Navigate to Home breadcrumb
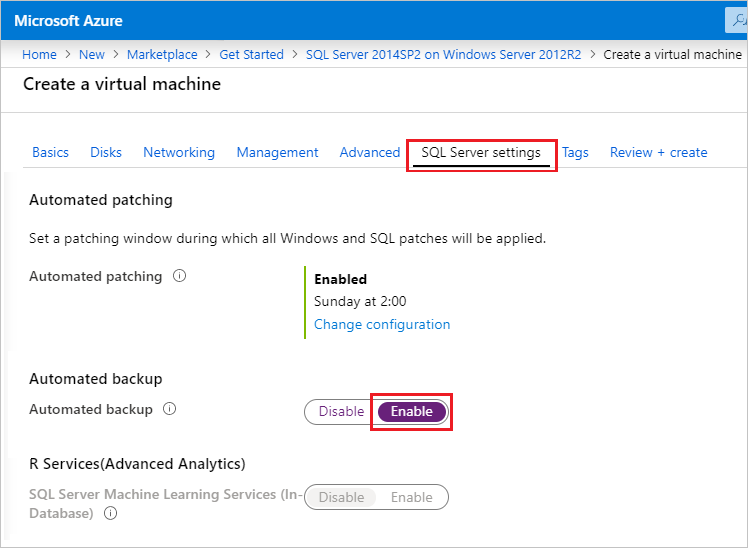 (x=39, y=54)
